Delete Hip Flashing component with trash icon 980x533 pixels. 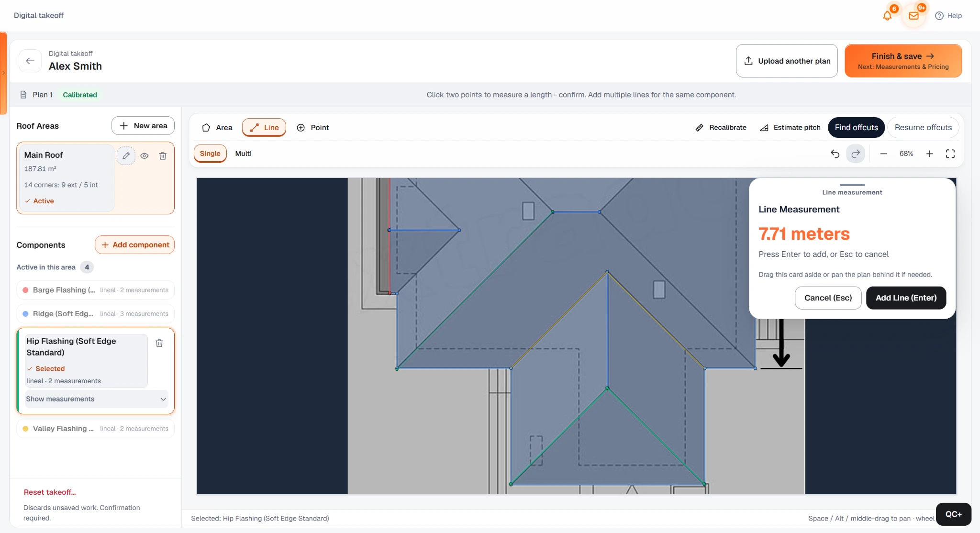tap(159, 343)
